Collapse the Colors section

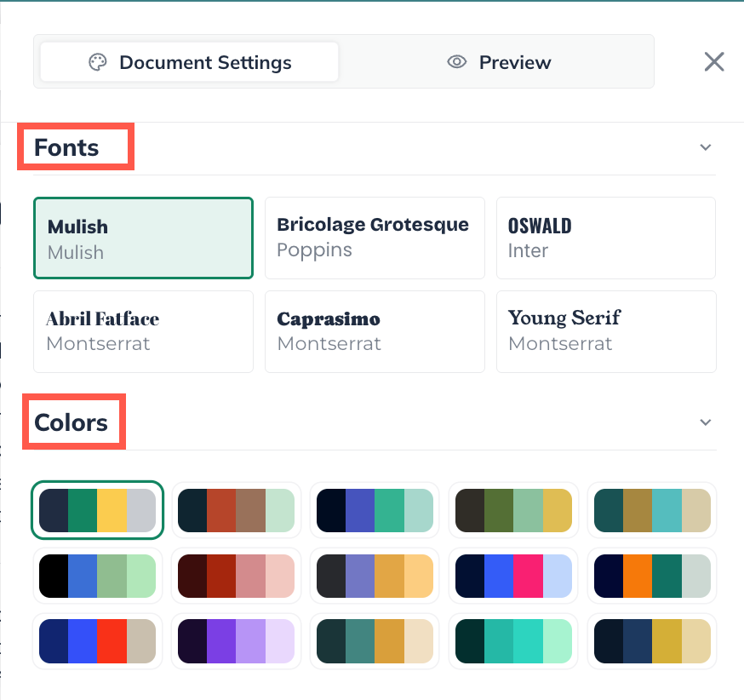pyautogui.click(x=705, y=422)
